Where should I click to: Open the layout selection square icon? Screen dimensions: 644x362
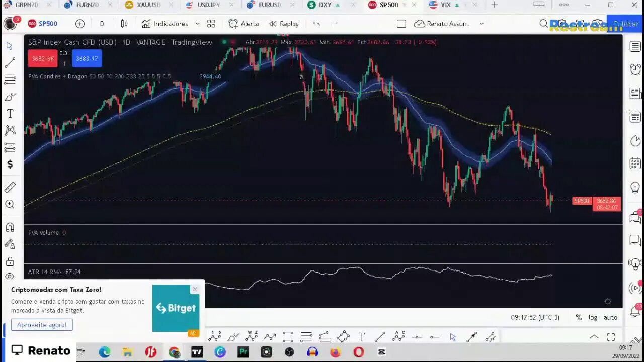(401, 24)
